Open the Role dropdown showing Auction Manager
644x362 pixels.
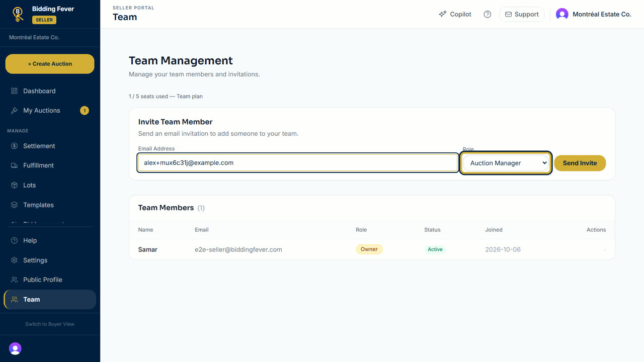click(x=506, y=163)
